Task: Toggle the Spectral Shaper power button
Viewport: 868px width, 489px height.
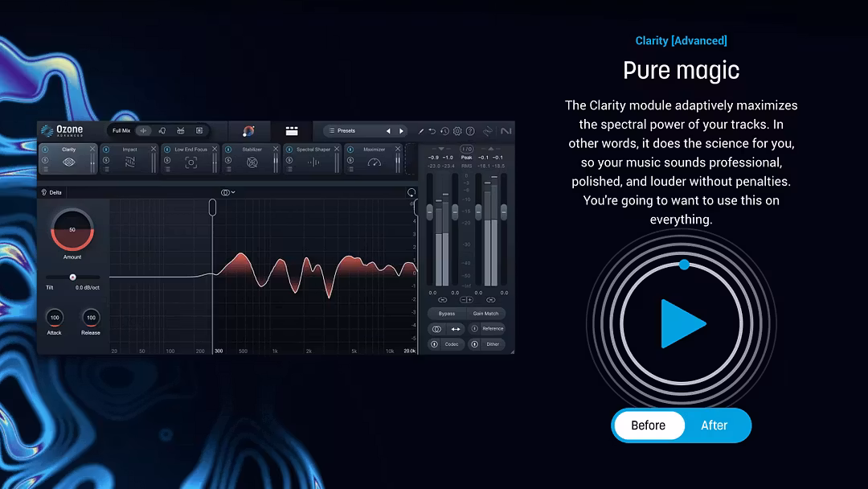Action: click(x=289, y=150)
